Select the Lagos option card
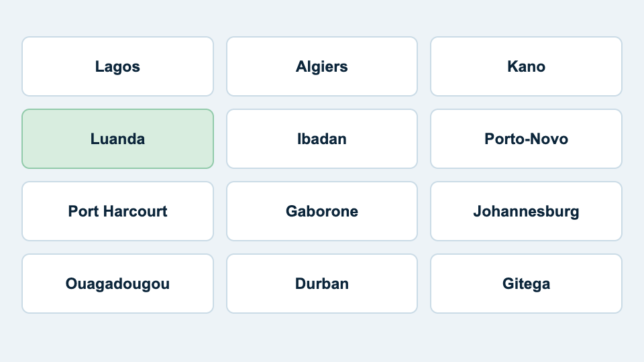 (x=117, y=66)
